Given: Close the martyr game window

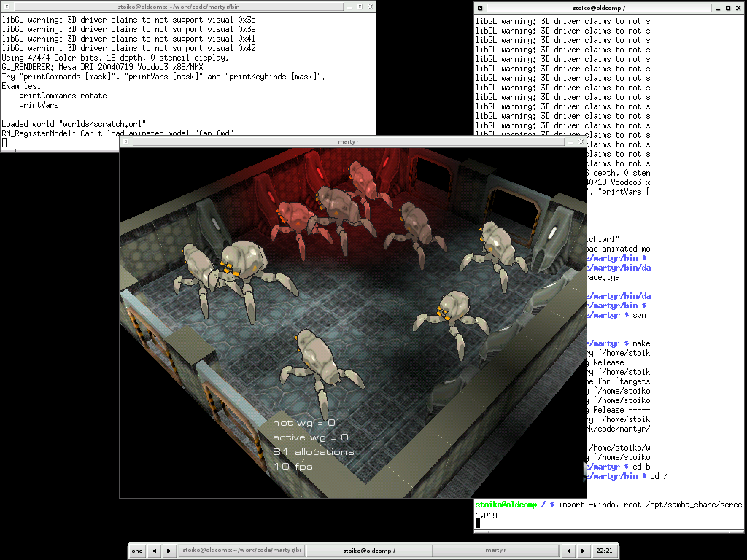Looking at the screenshot, I should (x=581, y=141).
